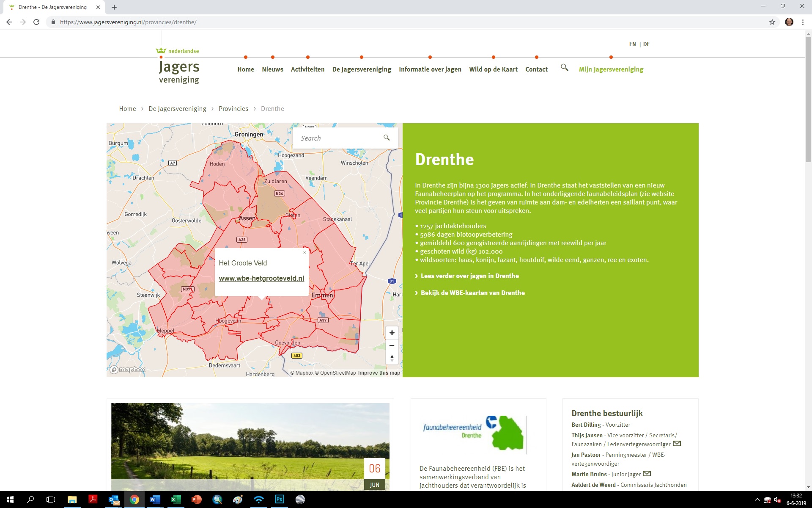Zoom in on the map
The image size is (812, 508).
[392, 333]
